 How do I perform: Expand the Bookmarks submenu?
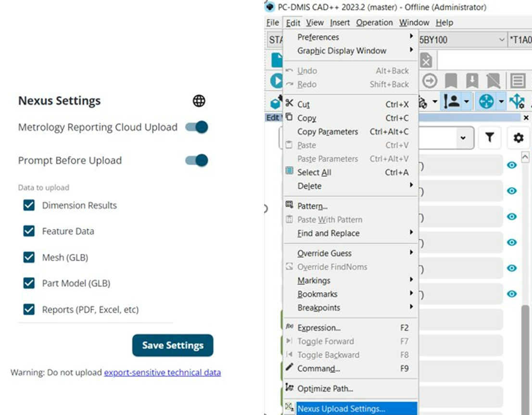(350, 294)
